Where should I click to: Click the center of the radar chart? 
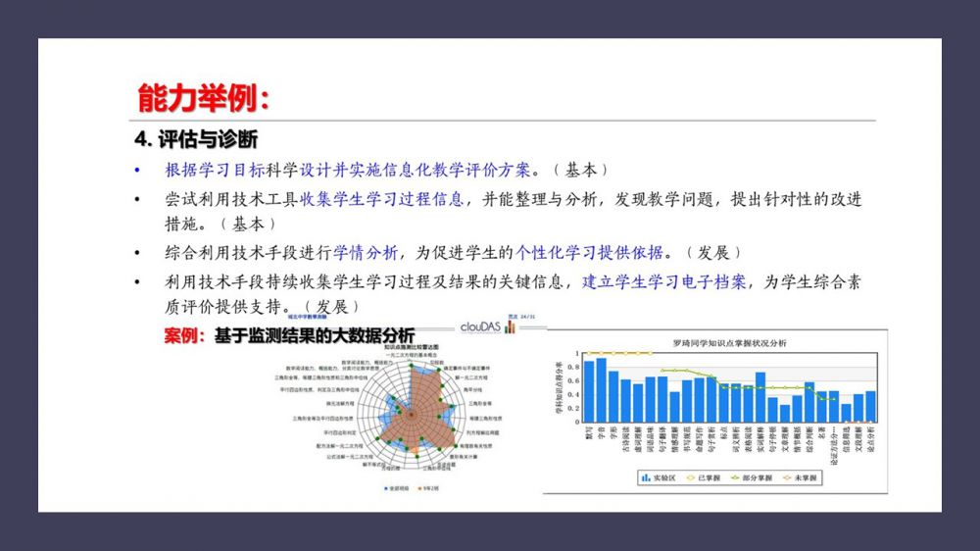tap(410, 415)
